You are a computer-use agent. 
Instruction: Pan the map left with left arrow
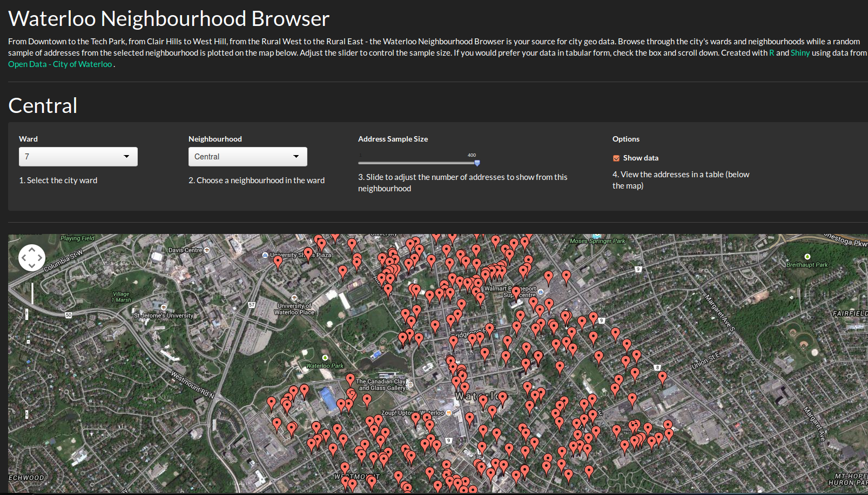(x=24, y=258)
